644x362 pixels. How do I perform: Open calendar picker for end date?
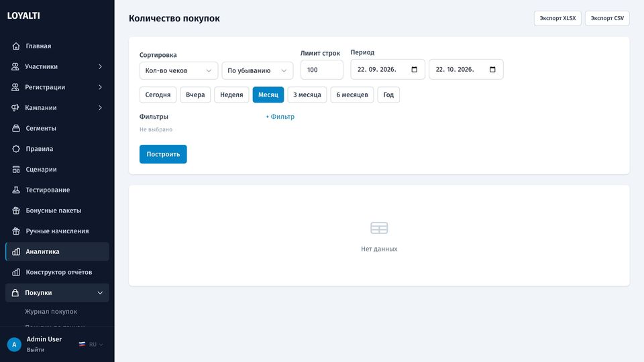point(492,69)
